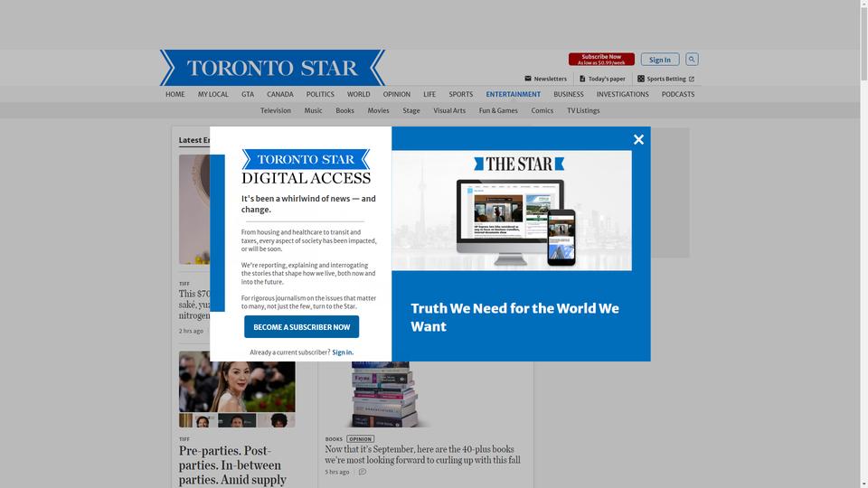Click the external link icon beside Sports Betting
868x488 pixels.
pos(691,80)
